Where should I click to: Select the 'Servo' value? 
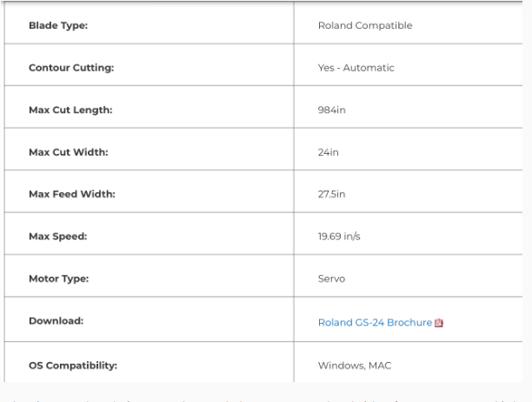pyautogui.click(x=331, y=278)
